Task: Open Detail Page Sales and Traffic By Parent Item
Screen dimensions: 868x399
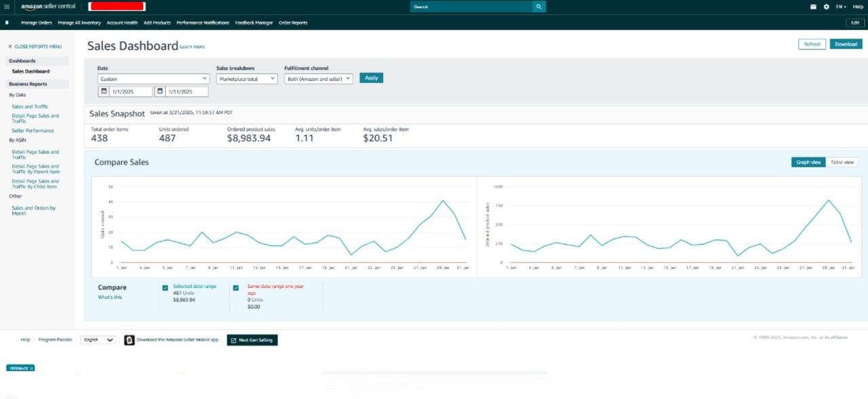Action: coord(35,169)
